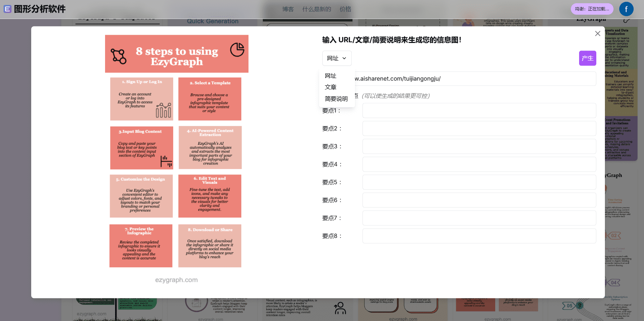
Task: Click the 04 step badge in background page
Action: point(614,283)
